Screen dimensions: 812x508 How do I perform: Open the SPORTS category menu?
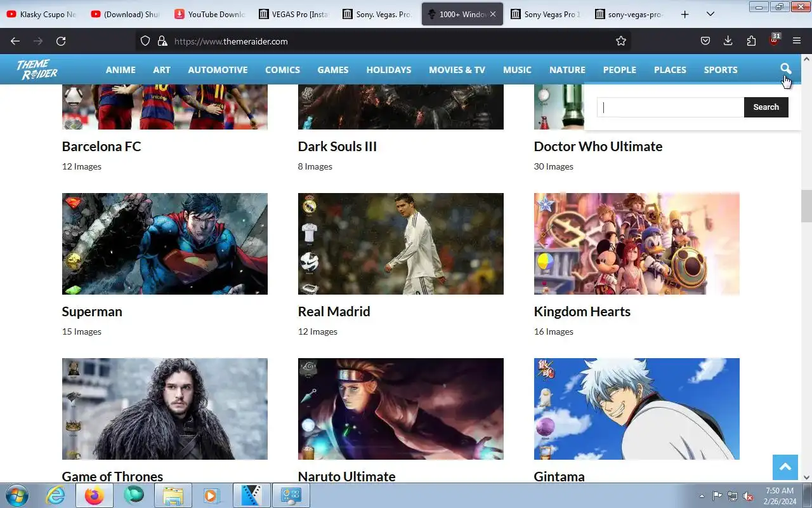point(721,70)
